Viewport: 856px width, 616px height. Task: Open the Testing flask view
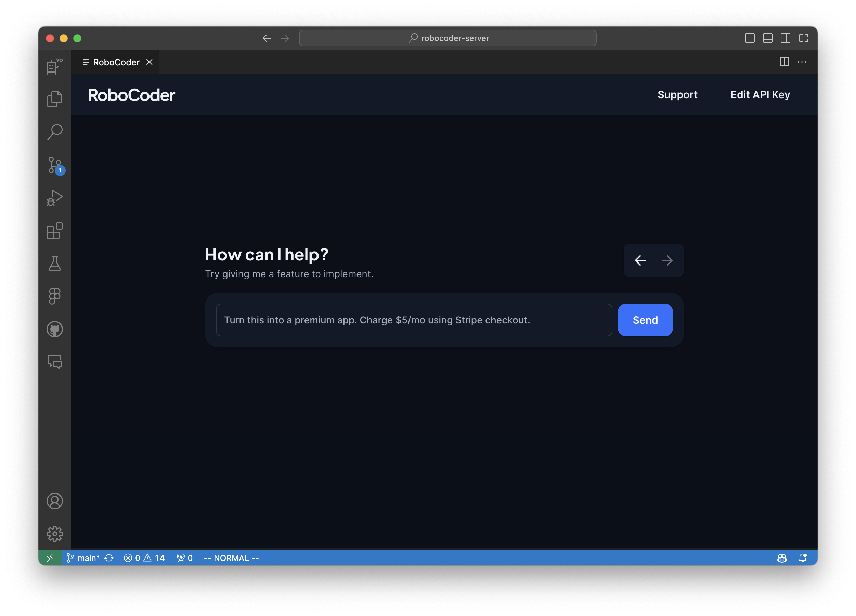(54, 264)
